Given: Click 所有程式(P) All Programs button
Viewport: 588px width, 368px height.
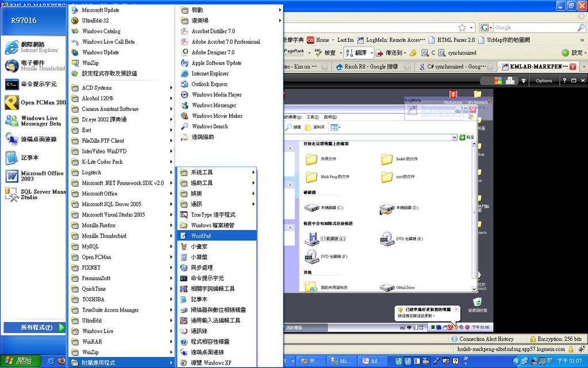Looking at the screenshot, I should point(34,327).
